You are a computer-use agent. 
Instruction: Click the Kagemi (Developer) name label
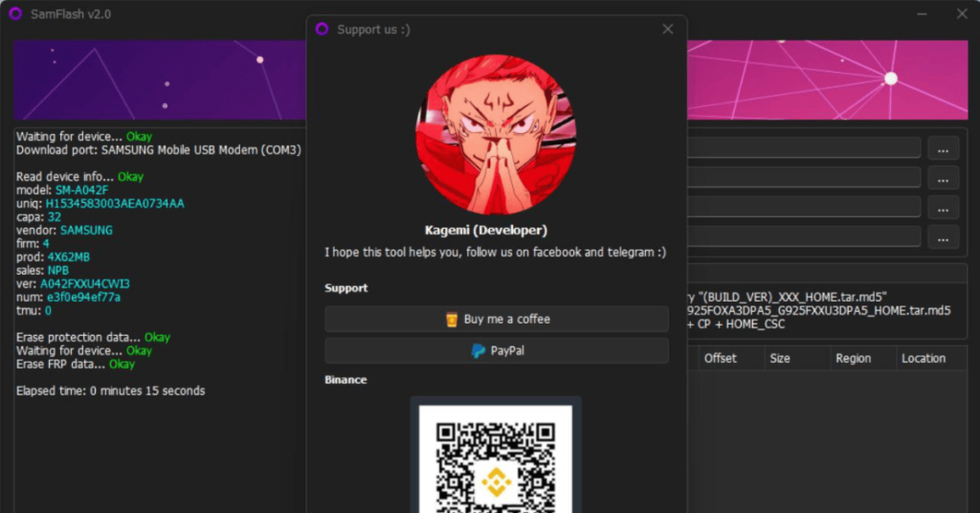[486, 231]
